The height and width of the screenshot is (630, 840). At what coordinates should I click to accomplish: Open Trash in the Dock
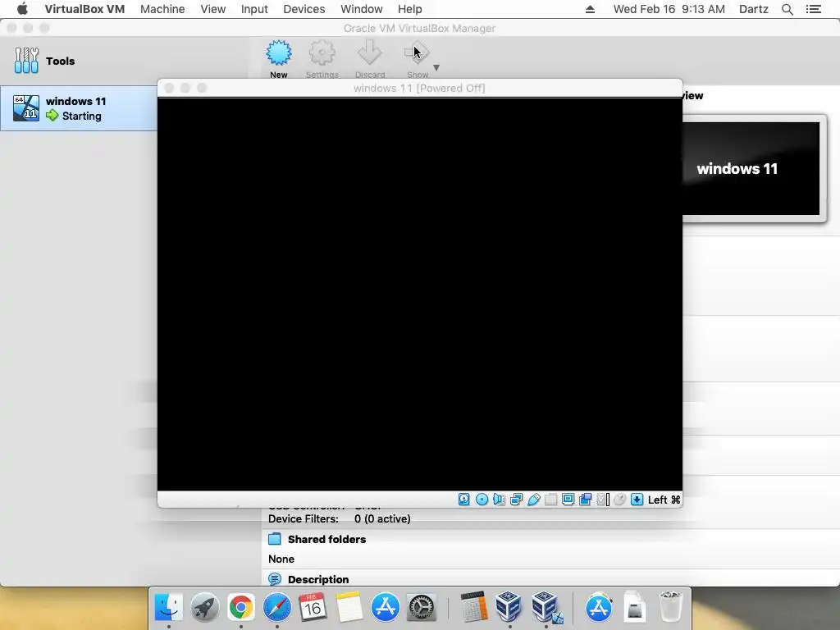(x=670, y=607)
